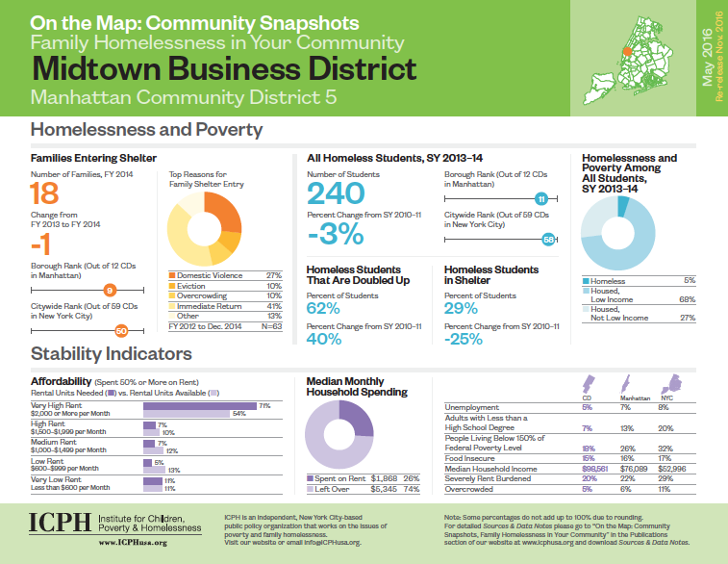Click the Domestic Violence legend swatch

pyautogui.click(x=171, y=275)
